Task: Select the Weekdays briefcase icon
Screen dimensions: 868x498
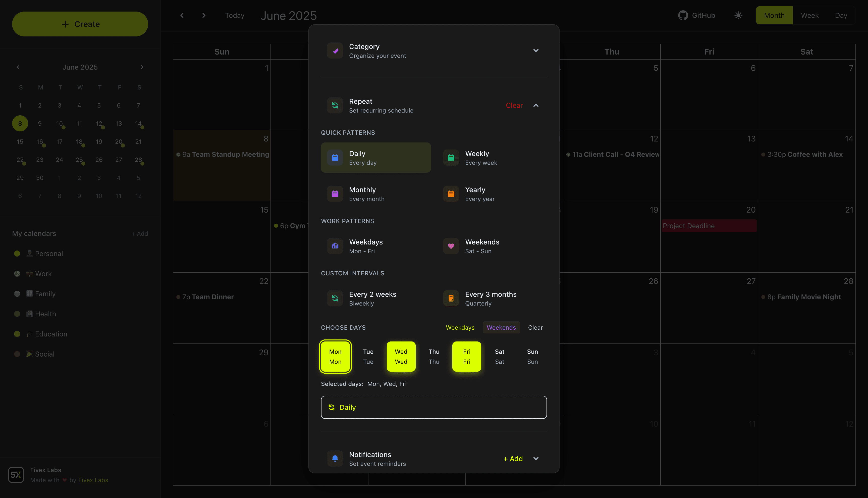Action: coord(335,245)
